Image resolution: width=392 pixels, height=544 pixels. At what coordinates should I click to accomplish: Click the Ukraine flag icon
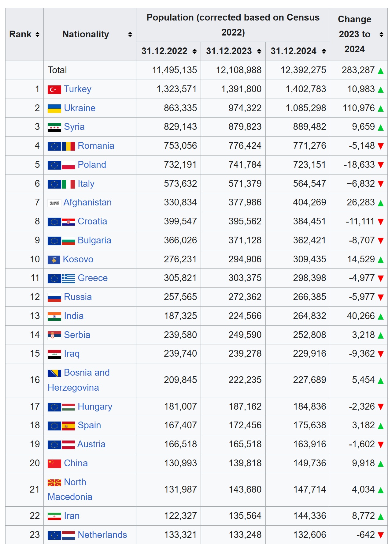(x=54, y=109)
